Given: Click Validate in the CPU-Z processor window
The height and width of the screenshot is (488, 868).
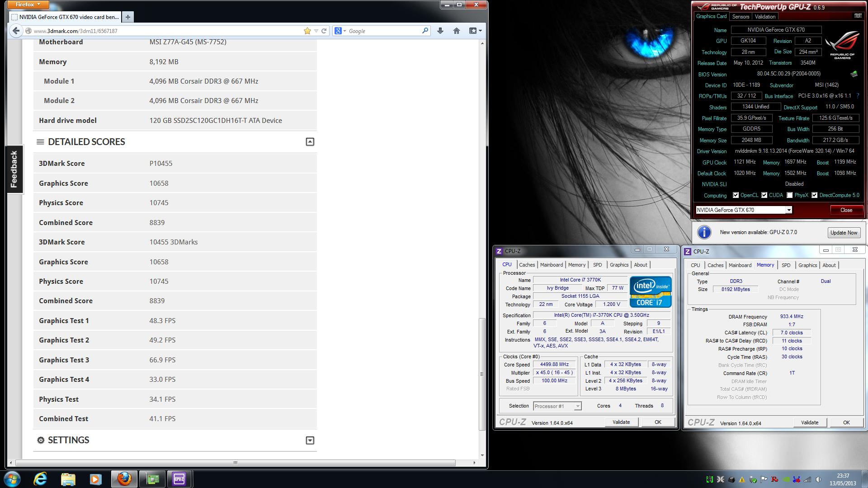Looking at the screenshot, I should coord(621,422).
